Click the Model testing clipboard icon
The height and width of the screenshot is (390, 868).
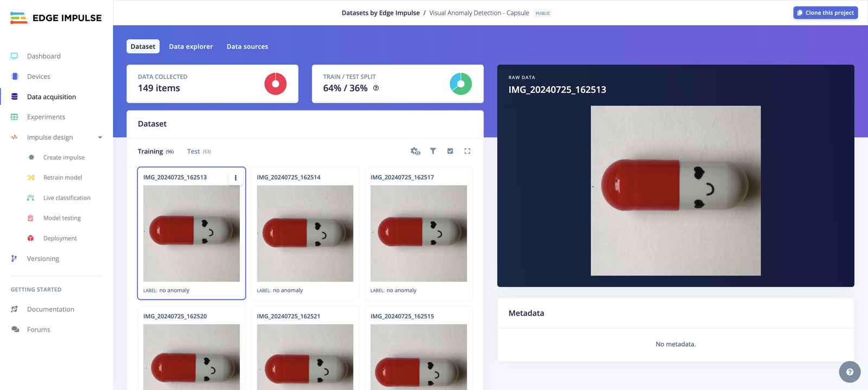coord(30,218)
